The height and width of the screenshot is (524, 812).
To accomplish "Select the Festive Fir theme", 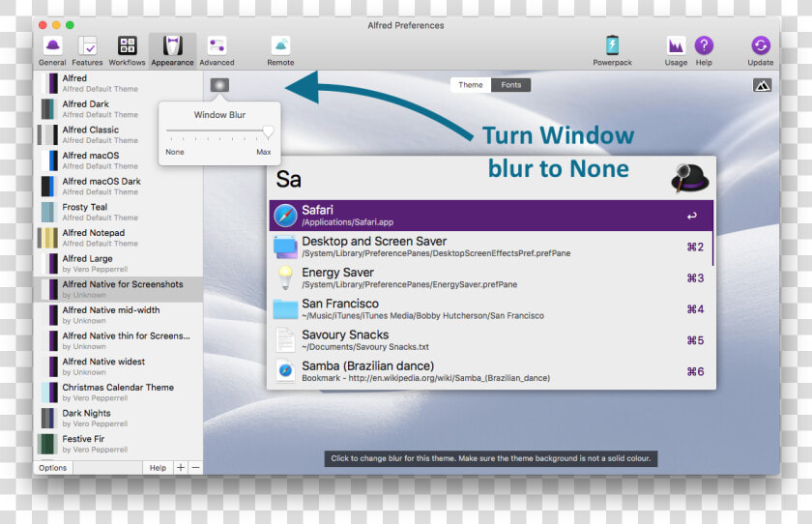I will (x=119, y=444).
